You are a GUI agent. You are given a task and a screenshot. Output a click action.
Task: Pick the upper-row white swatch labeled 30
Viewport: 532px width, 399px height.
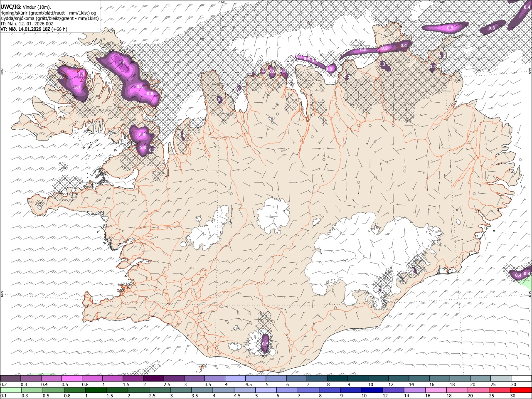tap(521, 379)
